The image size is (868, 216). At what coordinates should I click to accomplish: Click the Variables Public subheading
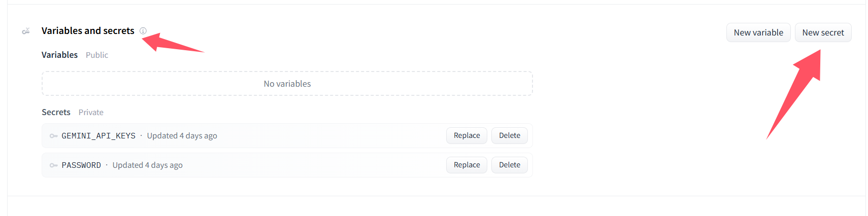point(75,55)
